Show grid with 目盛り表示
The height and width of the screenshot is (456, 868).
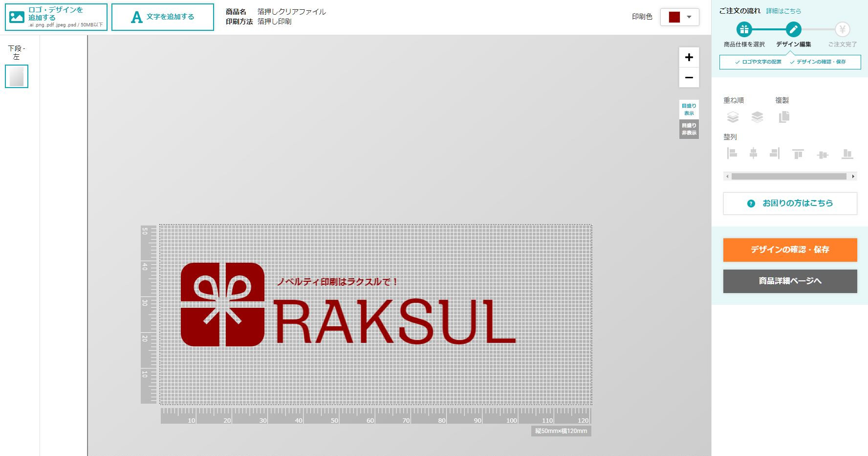point(689,110)
